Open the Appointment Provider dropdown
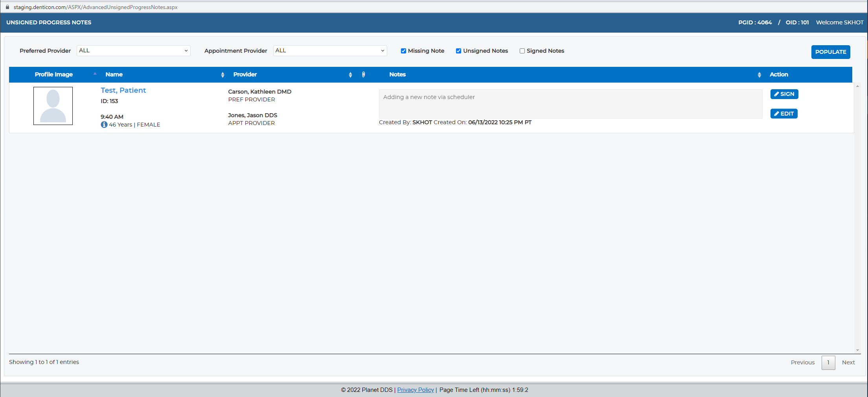Screen dimensions: 868x397 (330, 51)
